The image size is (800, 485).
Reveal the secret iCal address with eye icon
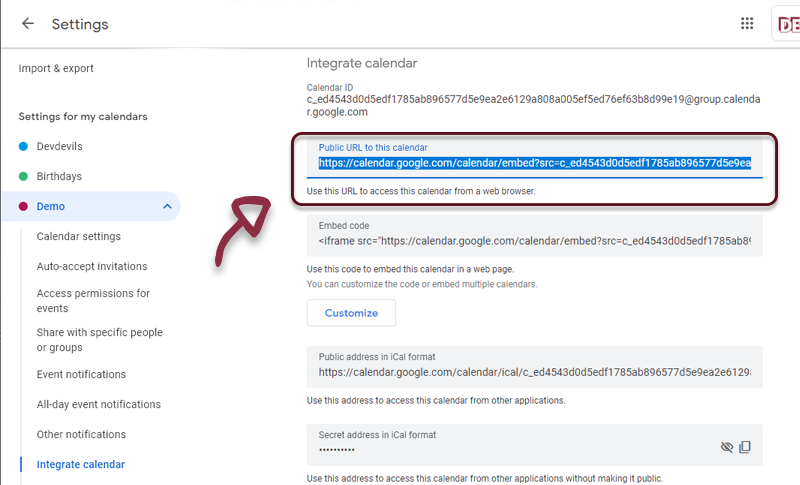click(727, 447)
